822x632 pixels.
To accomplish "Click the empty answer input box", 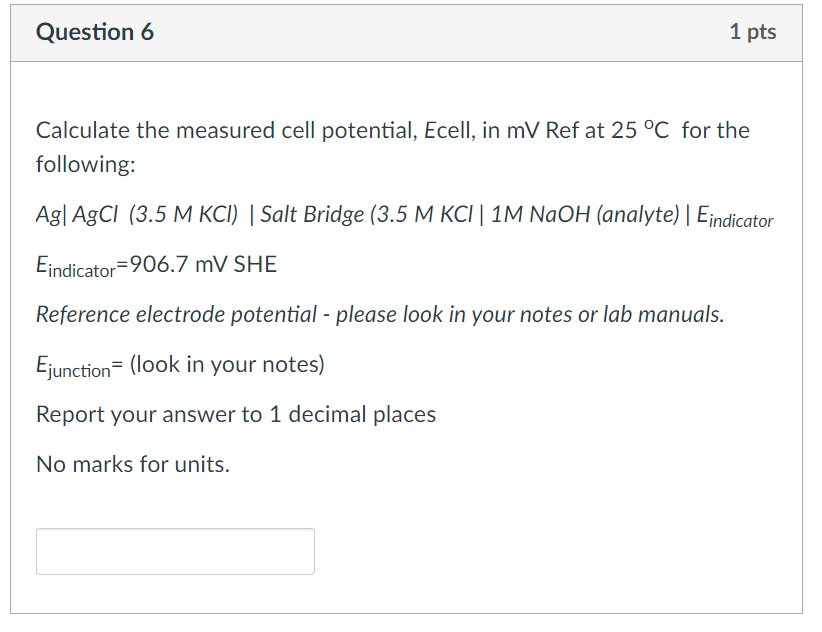I will tap(175, 551).
